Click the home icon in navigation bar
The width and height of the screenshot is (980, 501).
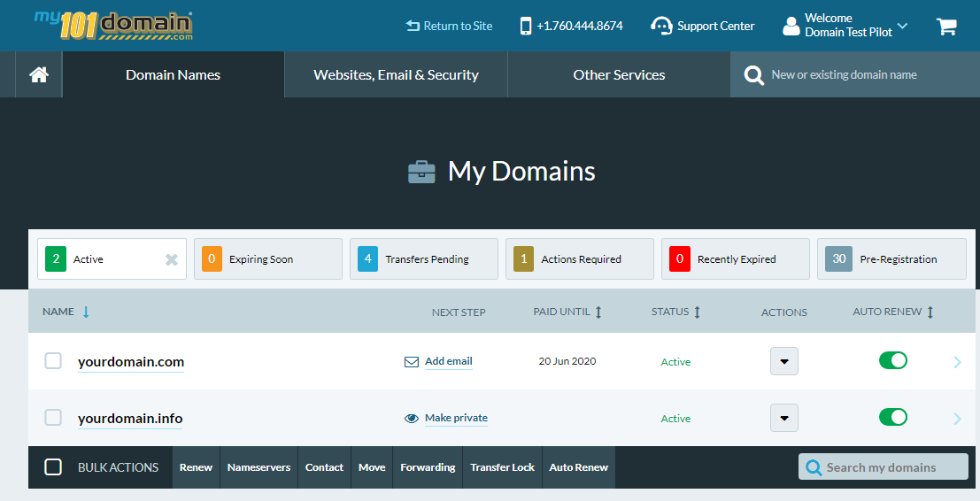point(38,75)
